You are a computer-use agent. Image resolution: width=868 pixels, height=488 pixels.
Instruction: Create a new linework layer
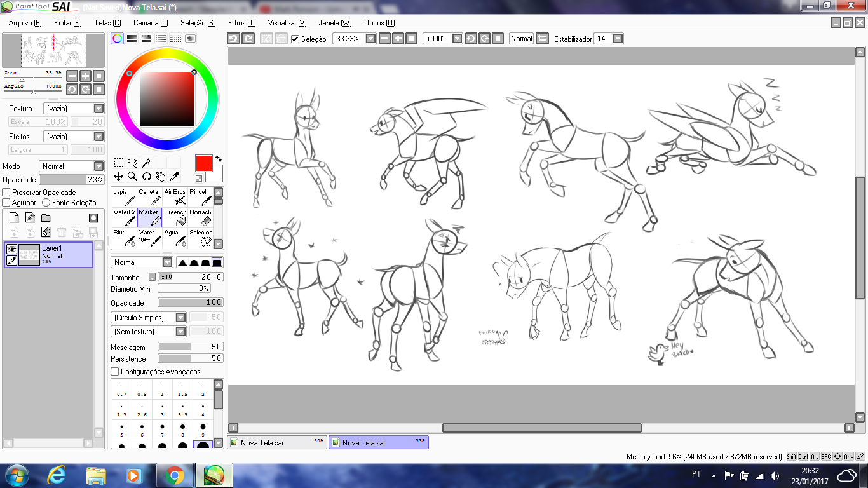click(30, 218)
